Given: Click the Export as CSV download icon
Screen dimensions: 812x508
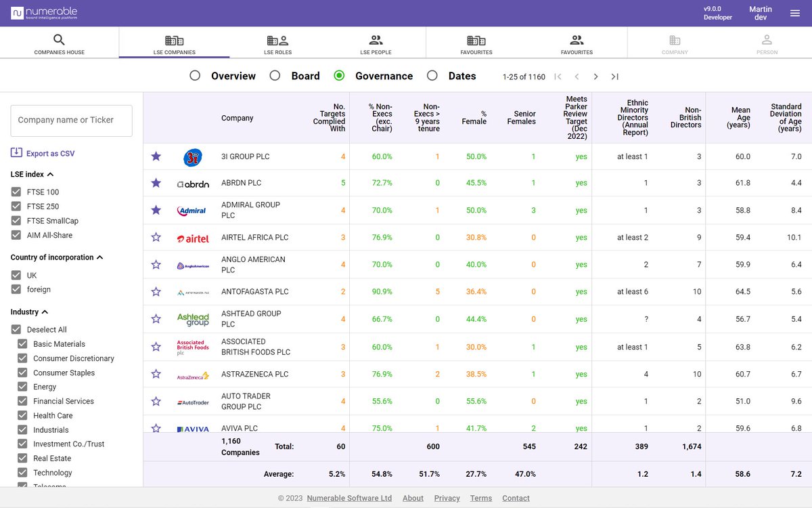Looking at the screenshot, I should click(16, 153).
